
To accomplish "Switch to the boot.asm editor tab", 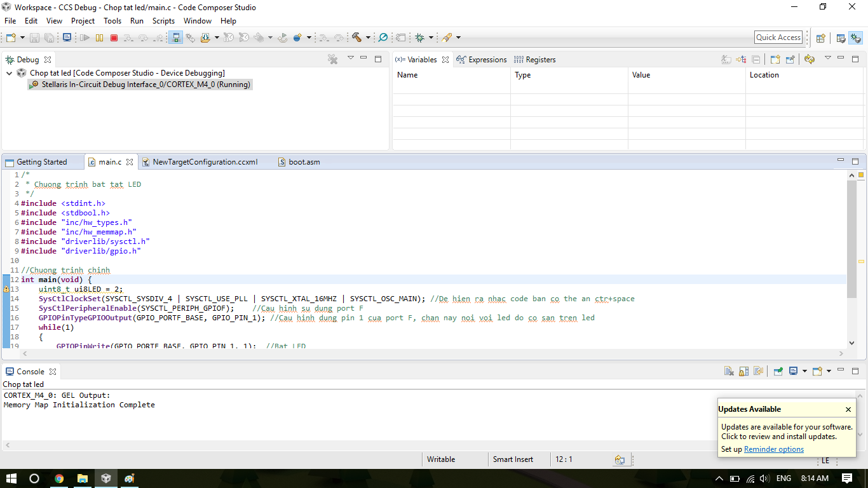I will pos(304,162).
